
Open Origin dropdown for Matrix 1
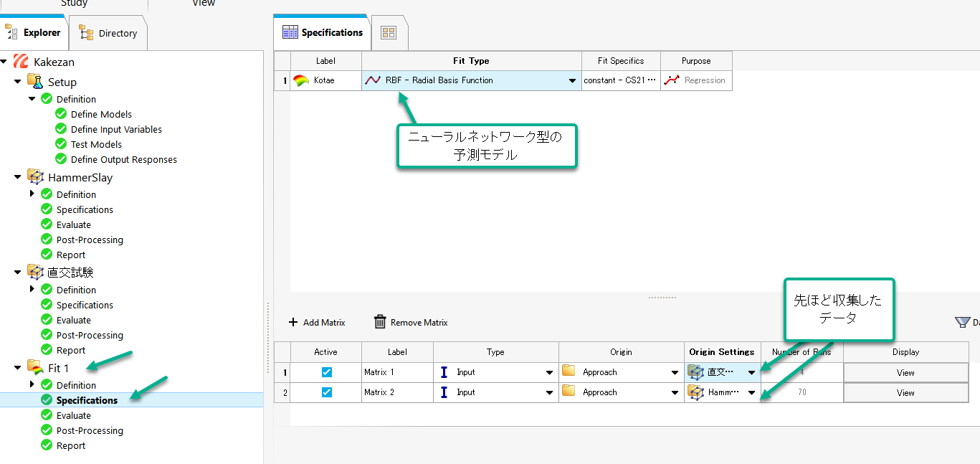pyautogui.click(x=675, y=373)
